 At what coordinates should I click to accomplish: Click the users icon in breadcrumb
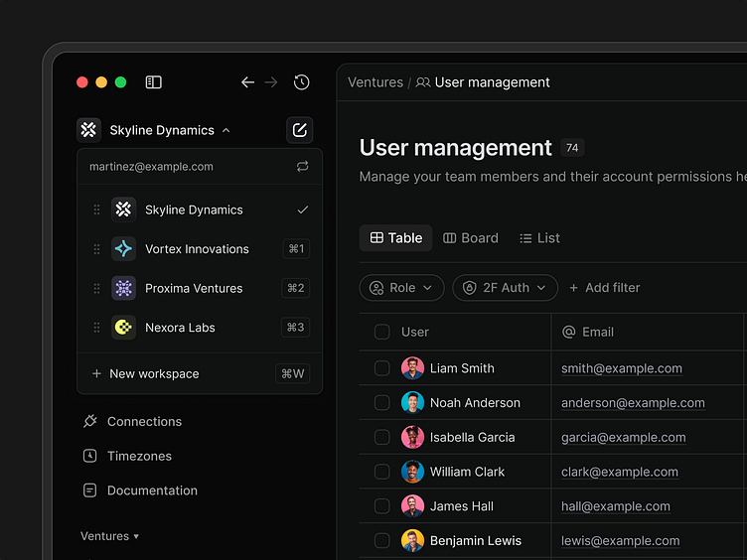423,82
